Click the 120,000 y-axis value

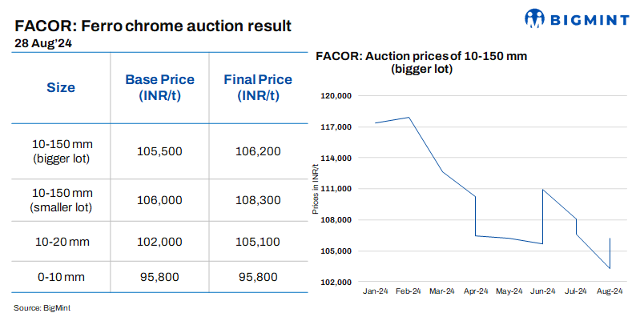[336, 96]
